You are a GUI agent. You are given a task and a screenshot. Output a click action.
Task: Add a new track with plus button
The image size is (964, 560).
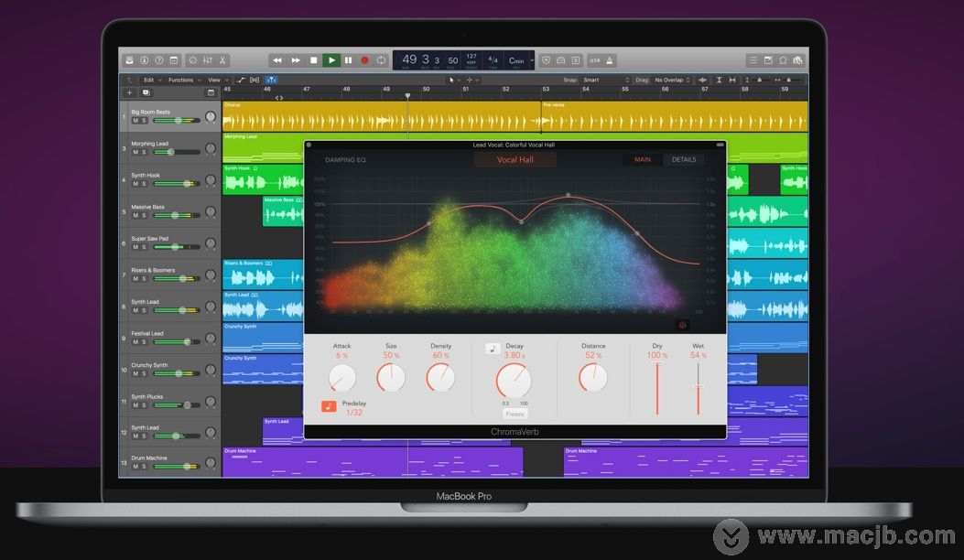[x=130, y=92]
